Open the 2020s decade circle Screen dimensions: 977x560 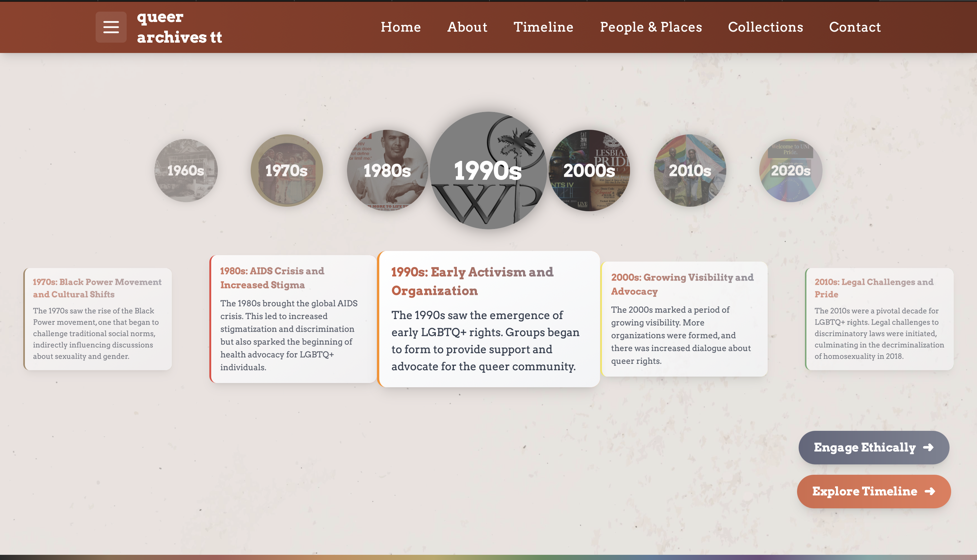[790, 171]
